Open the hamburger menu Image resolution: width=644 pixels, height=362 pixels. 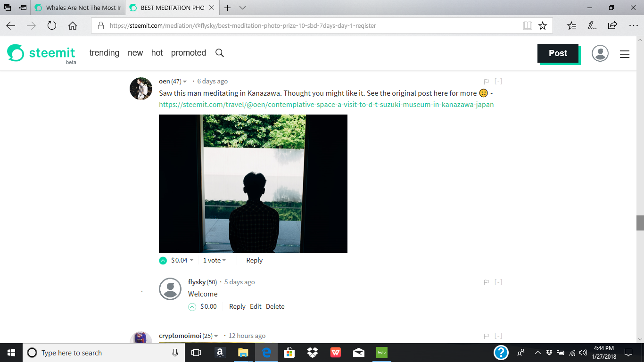(x=625, y=54)
